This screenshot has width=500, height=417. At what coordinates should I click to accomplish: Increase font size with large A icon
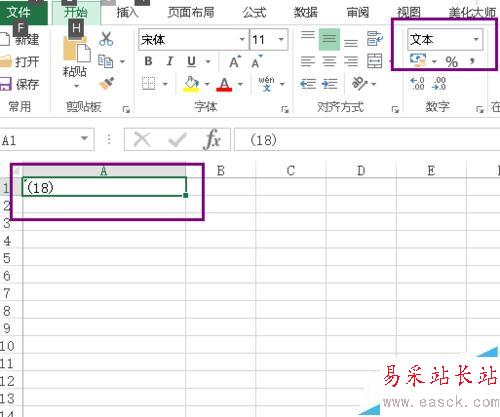[x=235, y=61]
